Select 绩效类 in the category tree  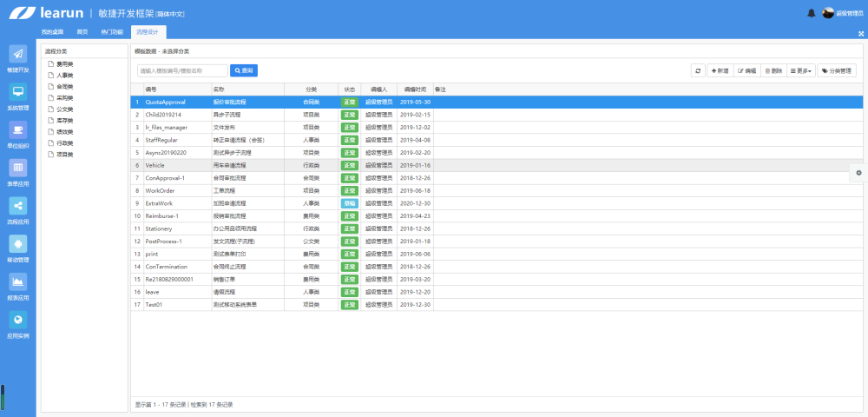click(65, 132)
